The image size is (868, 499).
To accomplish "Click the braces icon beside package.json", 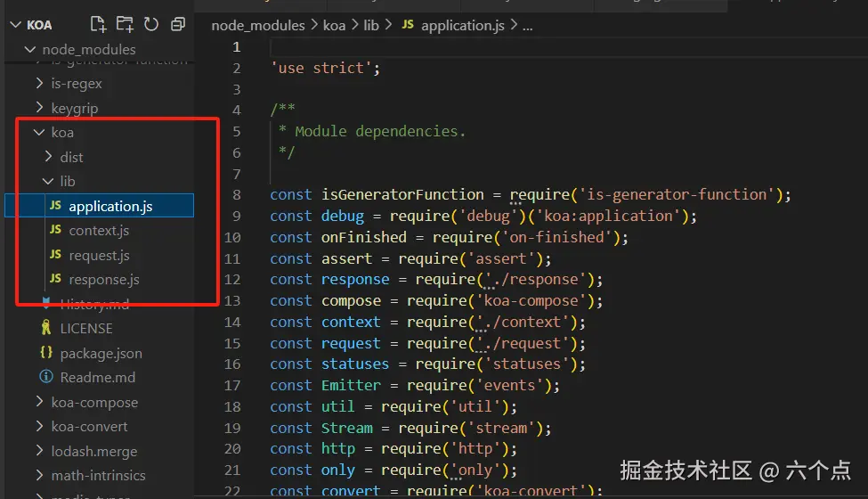I will coord(46,352).
